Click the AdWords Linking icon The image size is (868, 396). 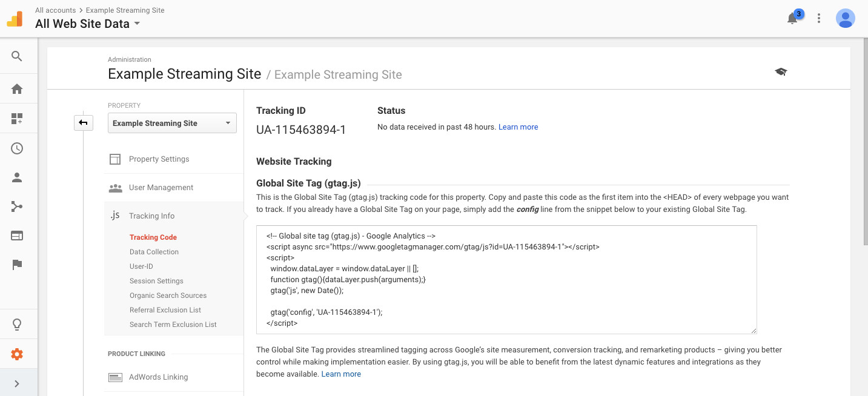tap(115, 377)
